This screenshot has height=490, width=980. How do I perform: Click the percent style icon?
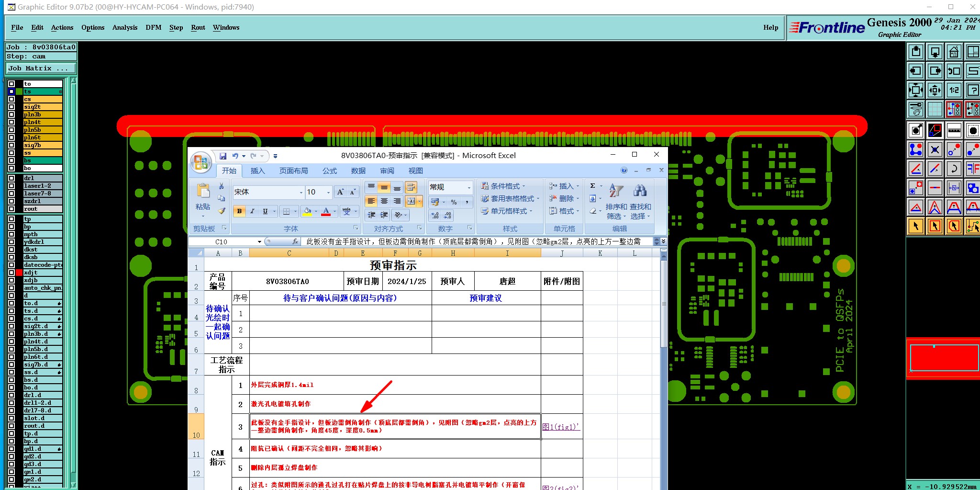454,202
